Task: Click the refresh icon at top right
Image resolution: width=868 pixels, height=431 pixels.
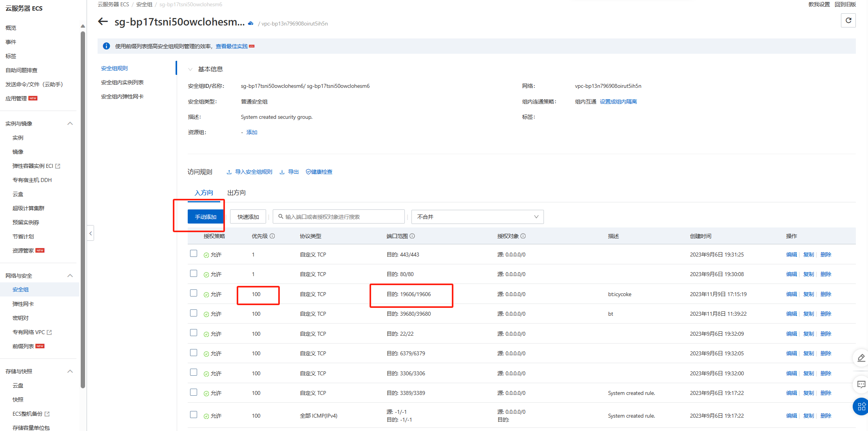Action: click(x=848, y=20)
